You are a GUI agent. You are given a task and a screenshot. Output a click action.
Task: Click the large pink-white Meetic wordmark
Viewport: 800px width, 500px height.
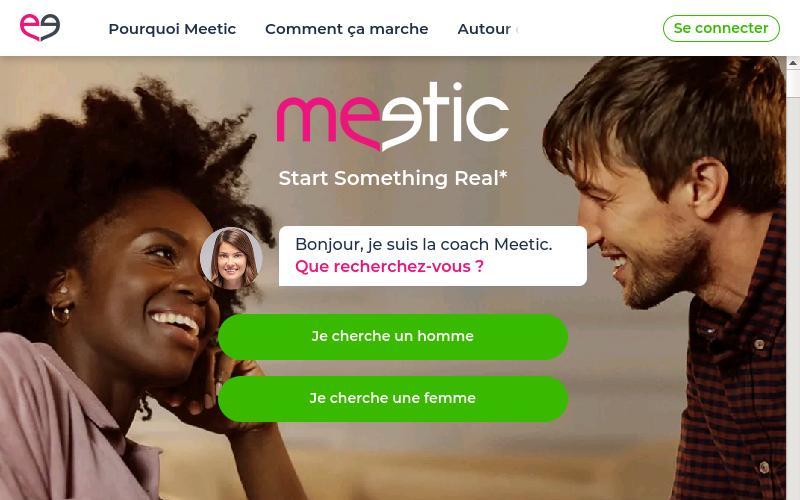click(x=393, y=116)
